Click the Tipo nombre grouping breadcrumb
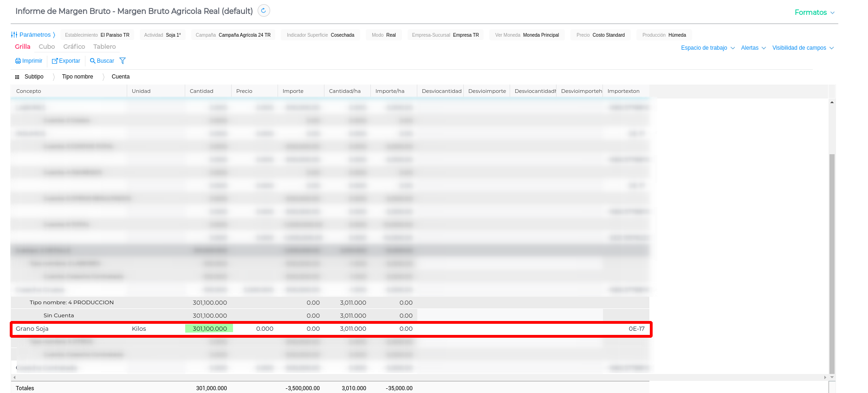 78,77
